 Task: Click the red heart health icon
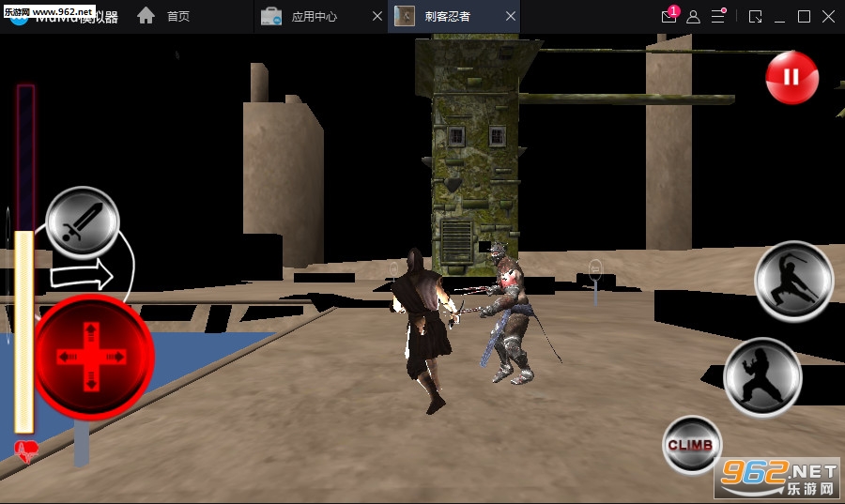25,451
